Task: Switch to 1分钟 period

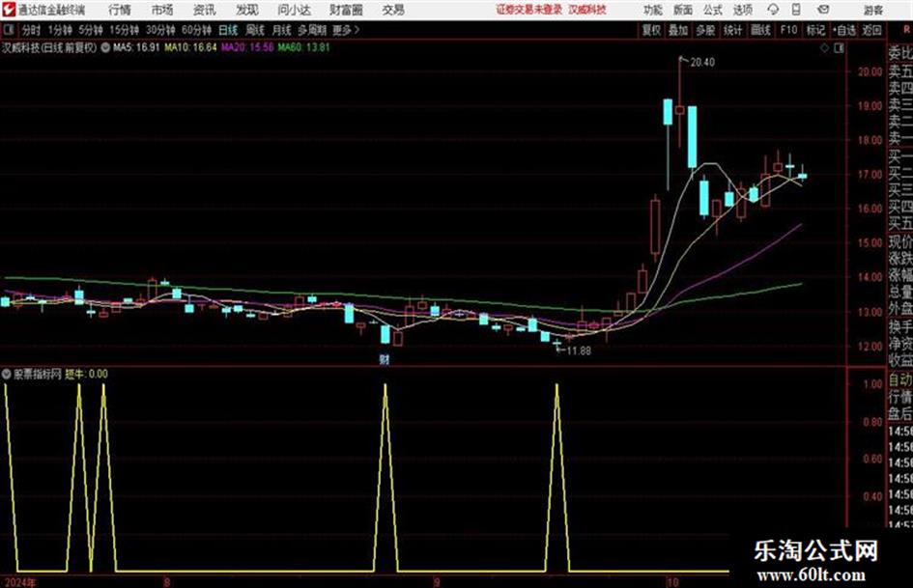Action: pyautogui.click(x=60, y=30)
